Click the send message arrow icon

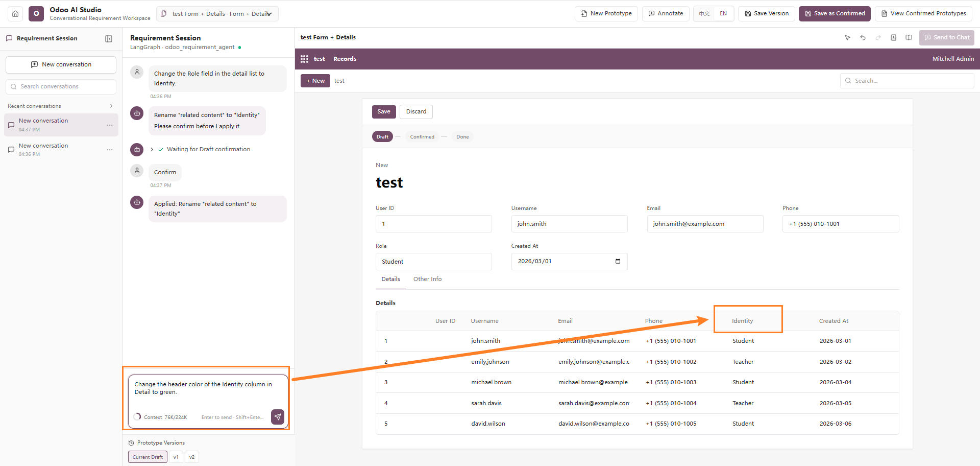[278, 416]
